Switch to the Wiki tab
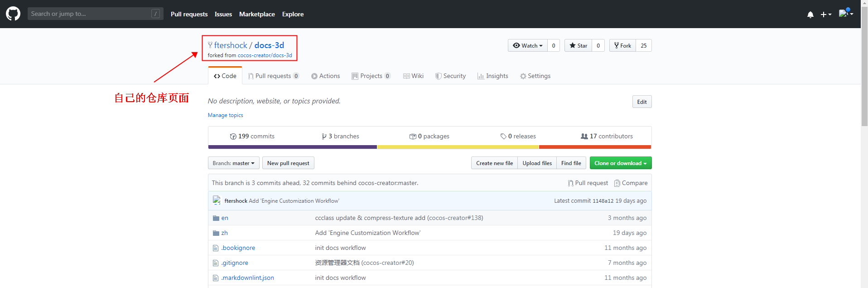 click(x=413, y=76)
